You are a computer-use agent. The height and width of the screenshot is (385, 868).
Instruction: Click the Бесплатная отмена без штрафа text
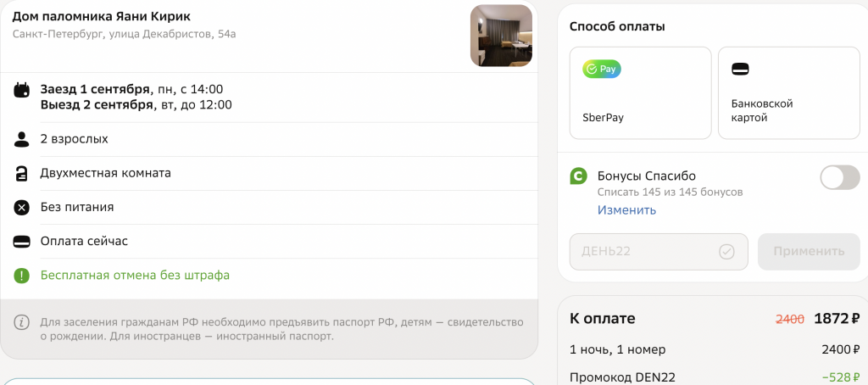click(x=135, y=276)
